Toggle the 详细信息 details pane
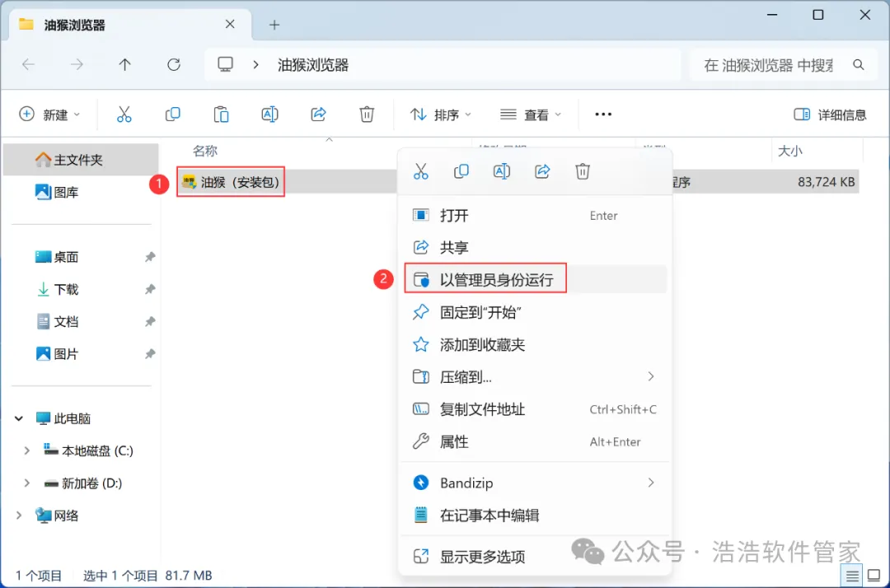890x588 pixels. point(830,114)
